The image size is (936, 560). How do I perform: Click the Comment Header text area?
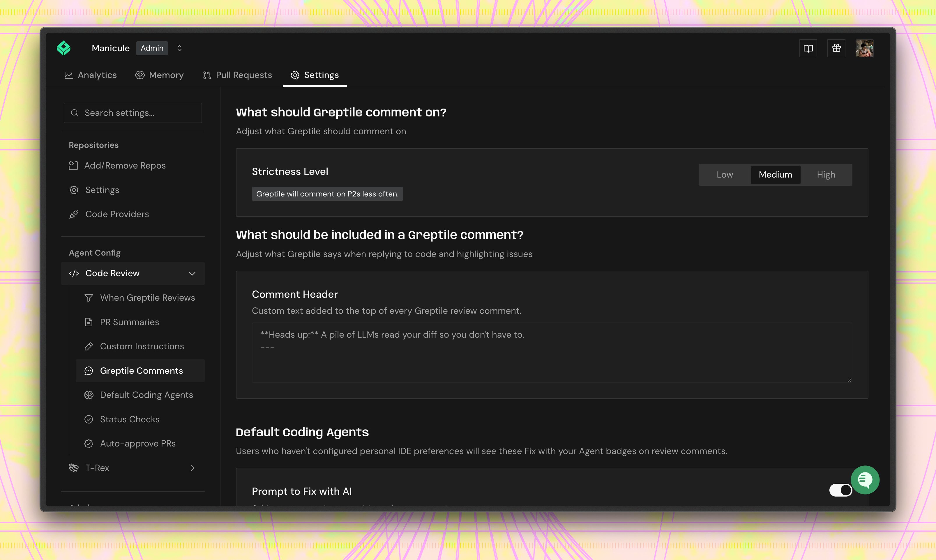552,353
